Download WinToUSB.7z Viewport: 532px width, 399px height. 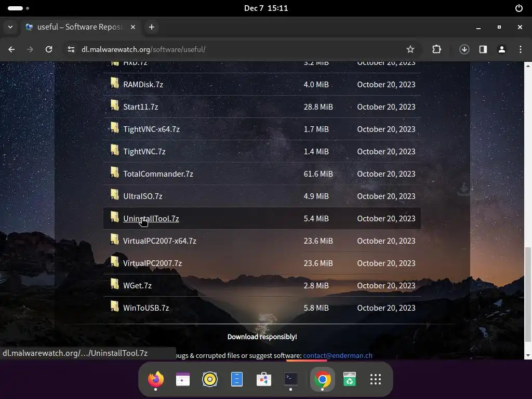tap(146, 308)
